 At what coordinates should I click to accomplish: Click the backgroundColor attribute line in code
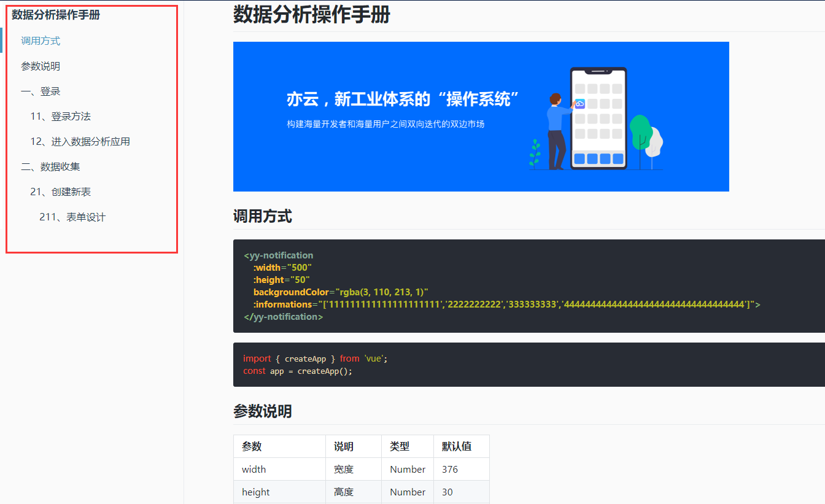[341, 292]
